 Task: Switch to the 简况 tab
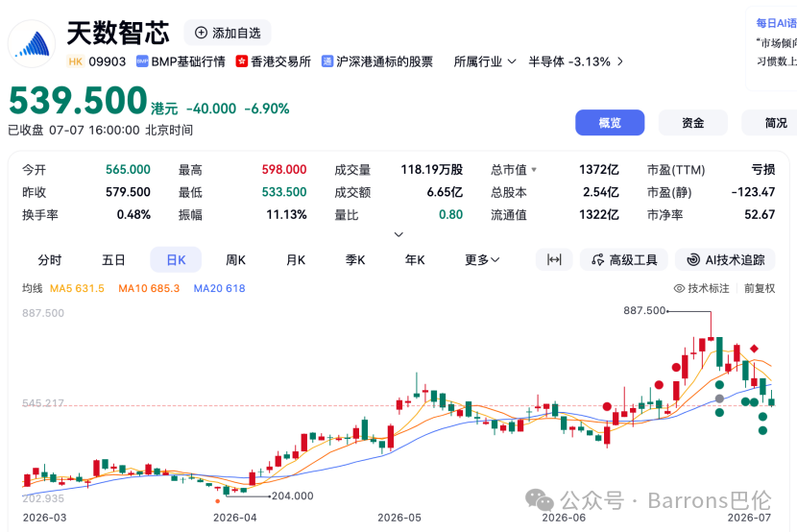click(x=769, y=123)
